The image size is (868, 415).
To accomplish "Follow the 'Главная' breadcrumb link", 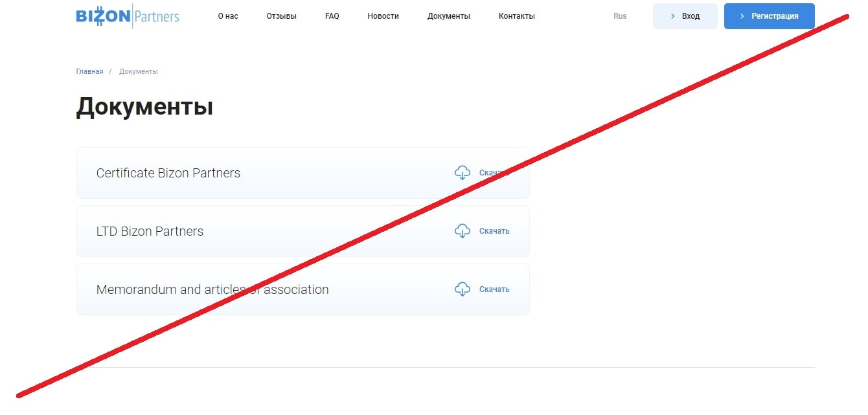I will [x=89, y=71].
